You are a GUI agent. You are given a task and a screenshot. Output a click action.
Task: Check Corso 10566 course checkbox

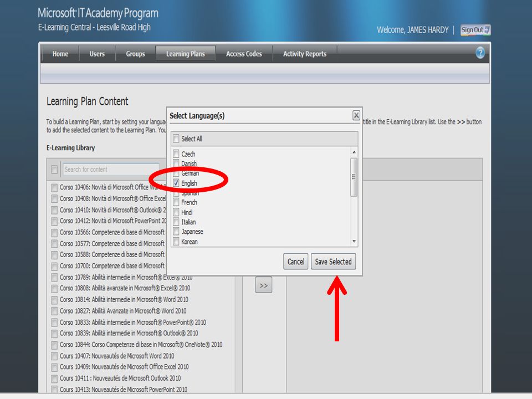(54, 232)
